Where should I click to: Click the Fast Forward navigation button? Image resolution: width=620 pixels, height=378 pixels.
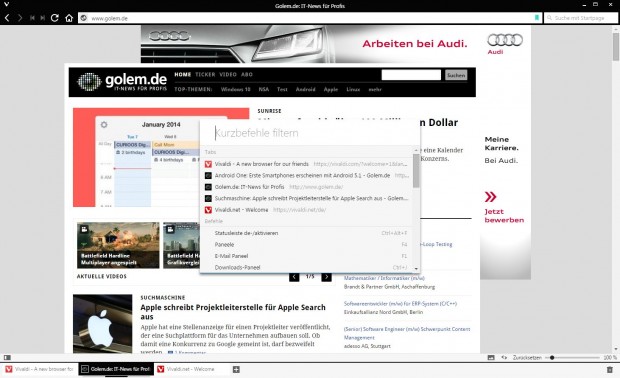pos(42,18)
